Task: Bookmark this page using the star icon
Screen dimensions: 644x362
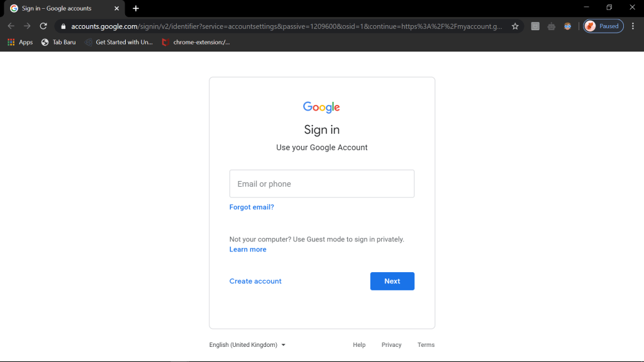Action: [x=515, y=26]
